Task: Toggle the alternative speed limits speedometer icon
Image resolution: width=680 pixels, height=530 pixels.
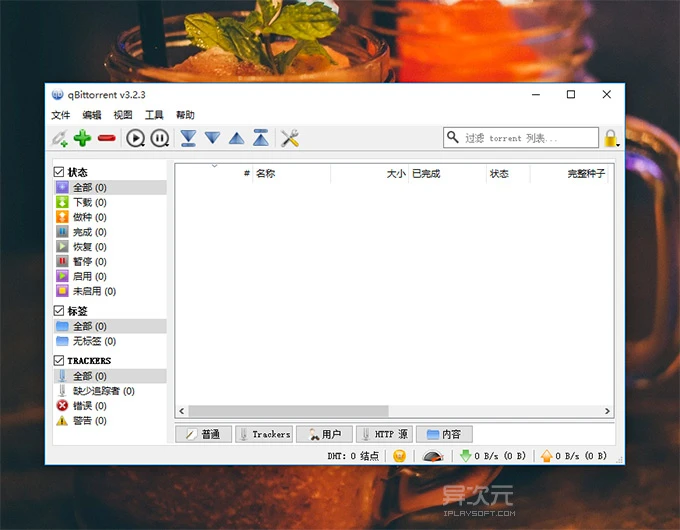Action: 433,456
